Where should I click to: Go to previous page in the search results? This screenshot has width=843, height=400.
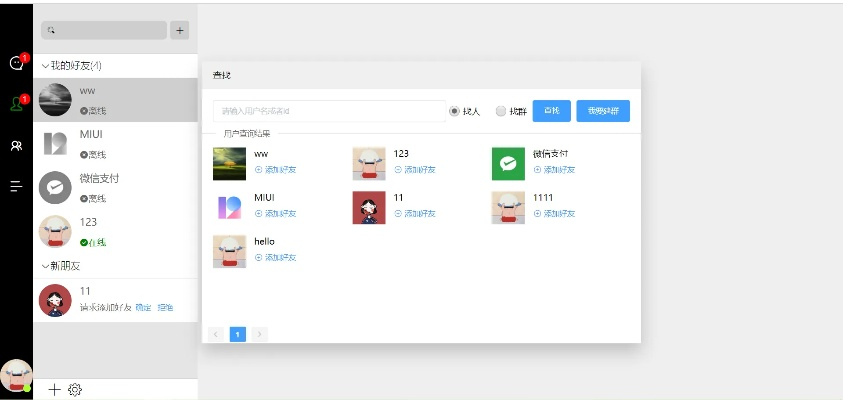pos(216,334)
